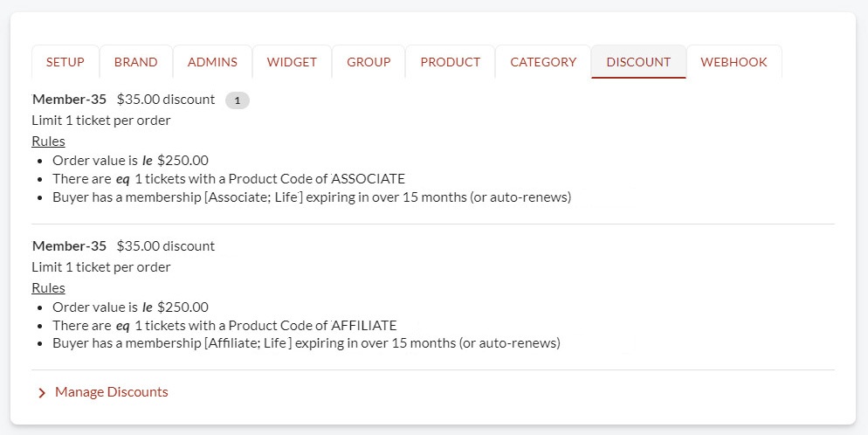This screenshot has height=435, width=868.
Task: Go to the GROUP tab
Action: 369,62
